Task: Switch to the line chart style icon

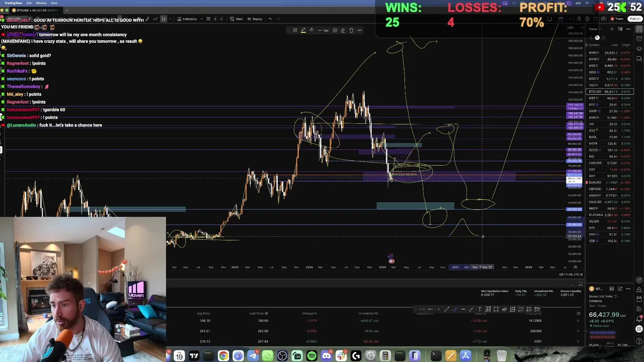Action: coord(155,19)
